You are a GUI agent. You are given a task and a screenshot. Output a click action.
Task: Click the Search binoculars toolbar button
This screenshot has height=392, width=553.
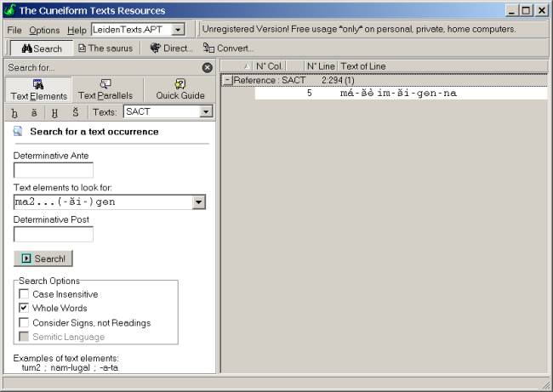pyautogui.click(x=42, y=48)
